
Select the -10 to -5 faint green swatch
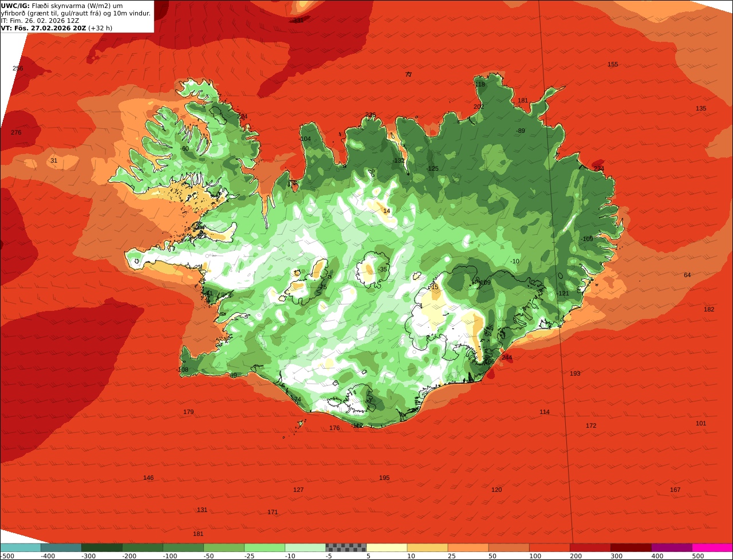(305, 547)
